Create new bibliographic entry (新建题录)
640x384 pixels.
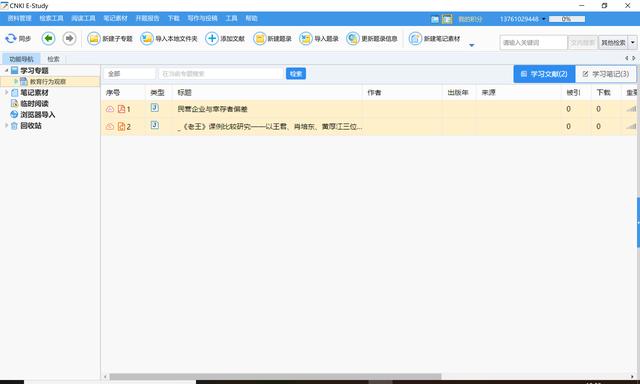[272, 39]
